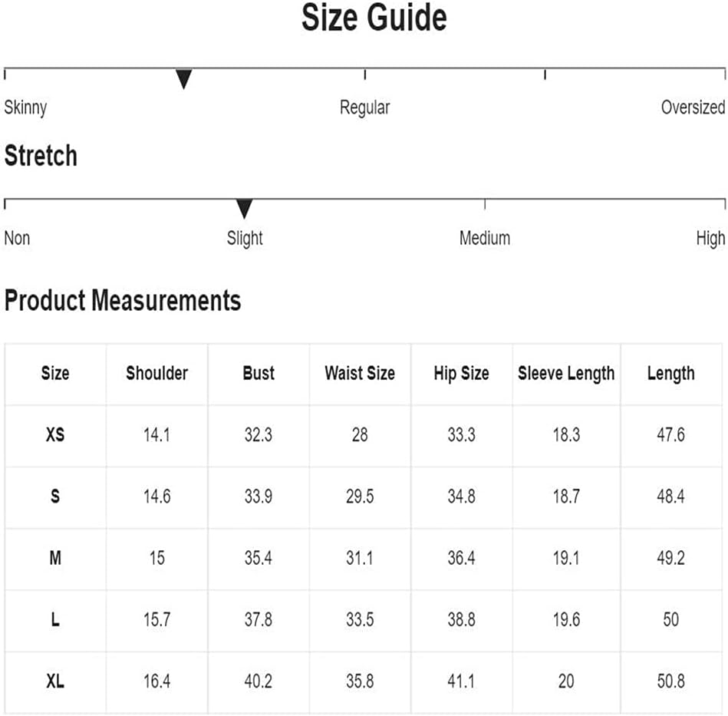Select the Regular fit label
Screen dimensions: 728x716
click(364, 107)
